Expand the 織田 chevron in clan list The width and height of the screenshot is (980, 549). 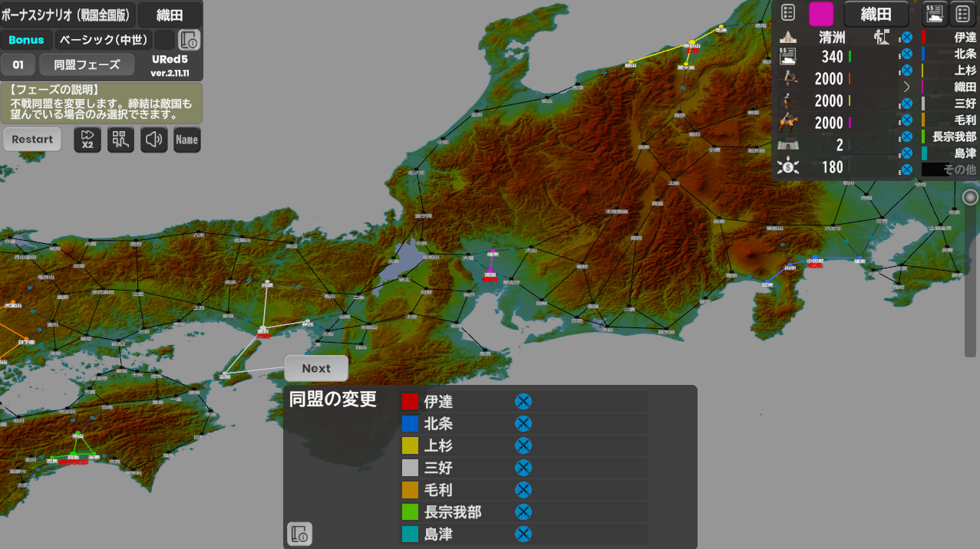point(906,87)
